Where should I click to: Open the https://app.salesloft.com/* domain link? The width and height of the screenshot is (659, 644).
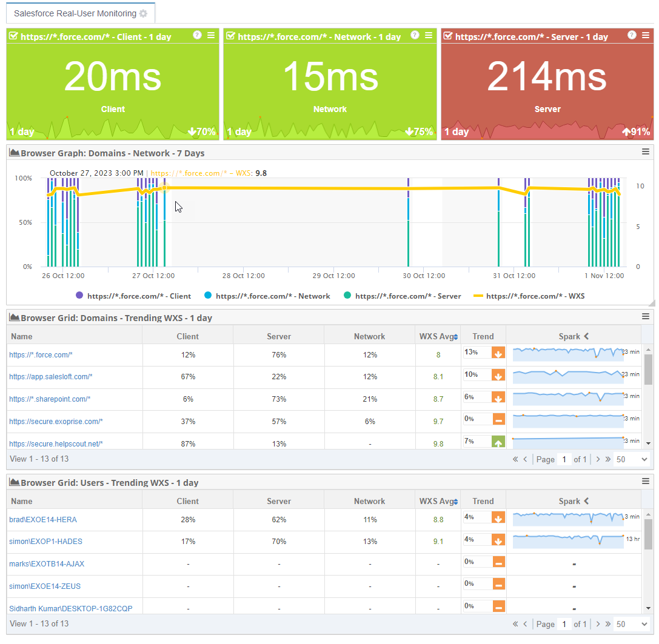point(50,377)
